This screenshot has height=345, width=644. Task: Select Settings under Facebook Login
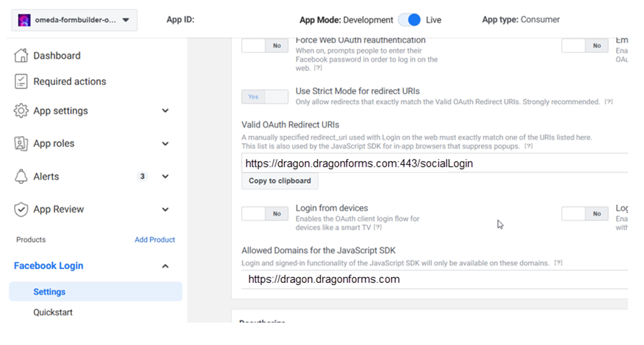click(50, 292)
